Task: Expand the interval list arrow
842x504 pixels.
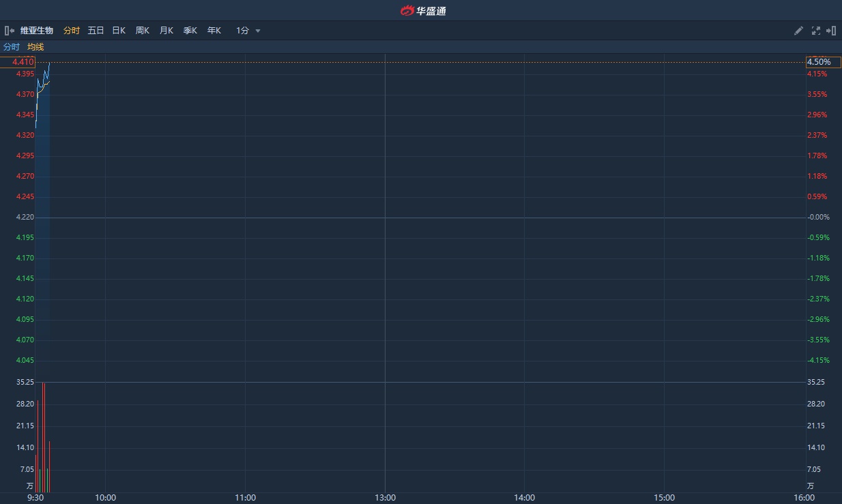Action: 258,31
